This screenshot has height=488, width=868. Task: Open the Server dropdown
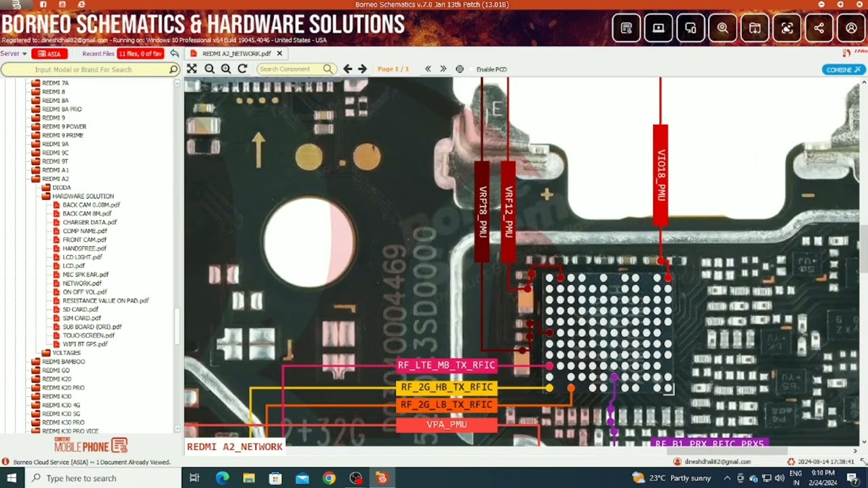tap(14, 54)
